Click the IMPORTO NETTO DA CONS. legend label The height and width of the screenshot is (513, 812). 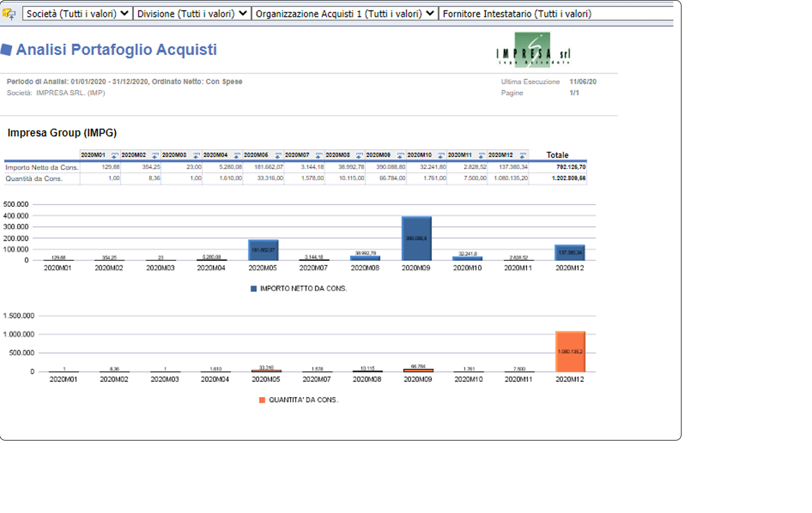pyautogui.click(x=303, y=289)
